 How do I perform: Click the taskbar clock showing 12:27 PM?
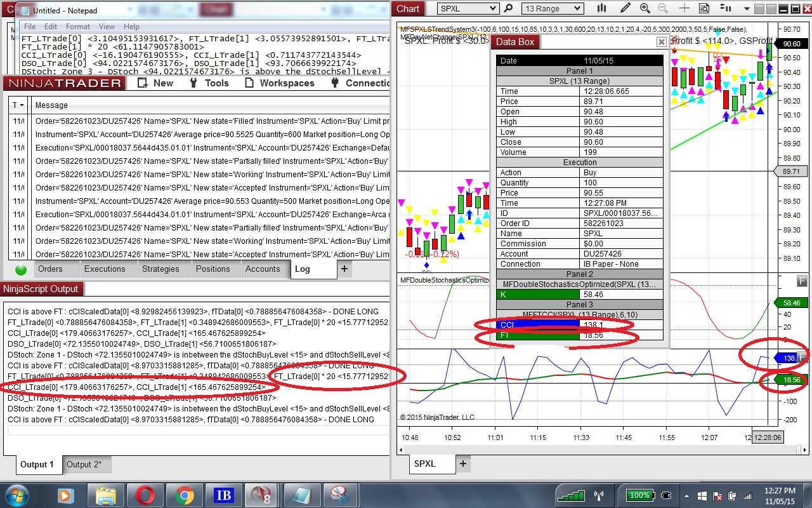click(780, 495)
